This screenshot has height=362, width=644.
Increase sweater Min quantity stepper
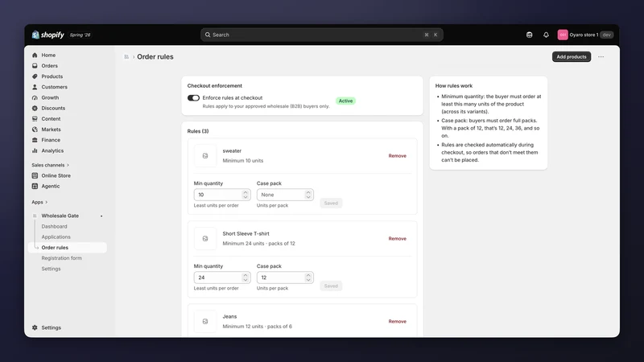(x=246, y=192)
